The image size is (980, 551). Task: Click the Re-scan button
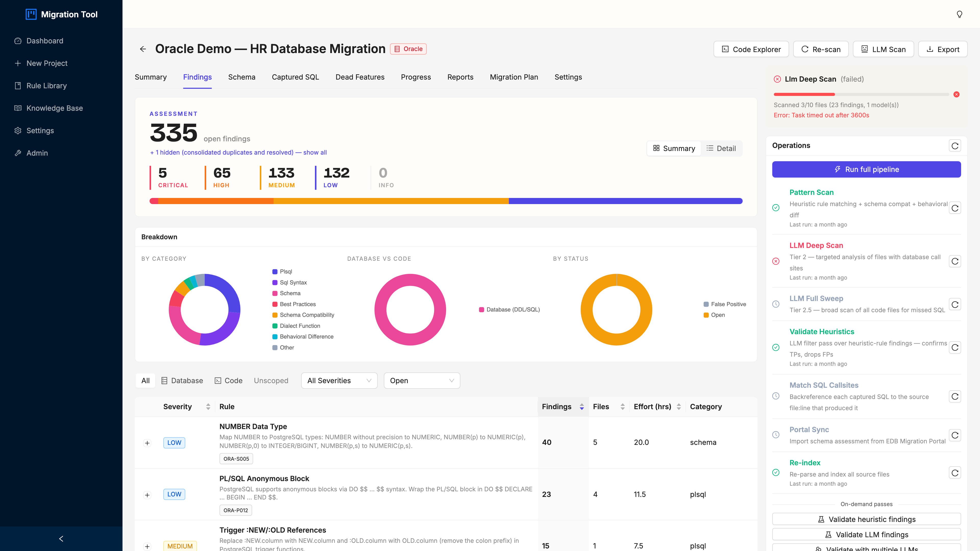click(820, 49)
